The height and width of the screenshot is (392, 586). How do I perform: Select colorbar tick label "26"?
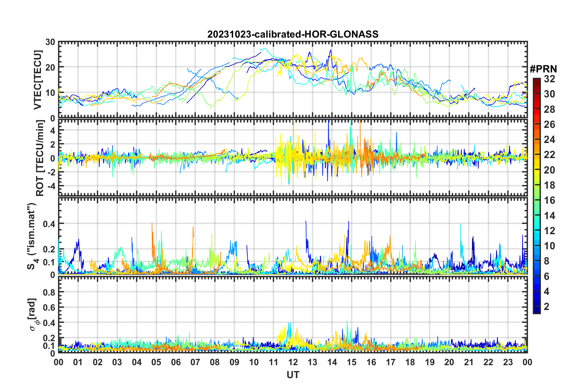coord(550,124)
